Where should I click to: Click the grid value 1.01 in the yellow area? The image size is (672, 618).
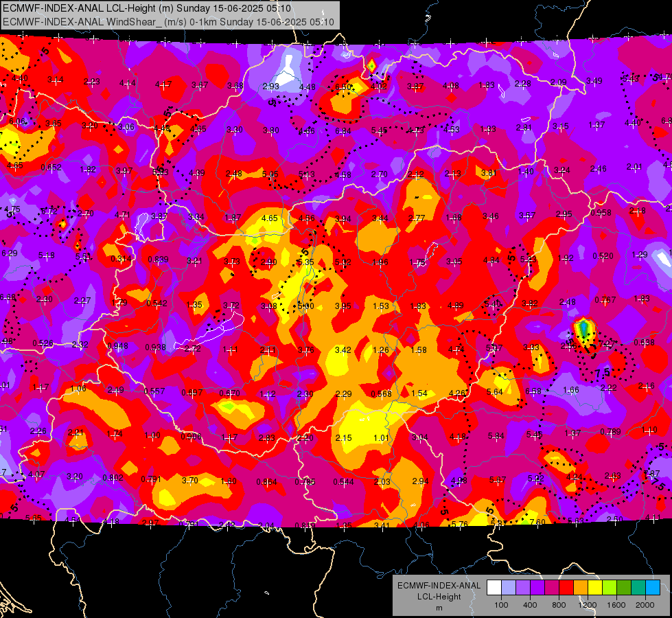tap(381, 438)
